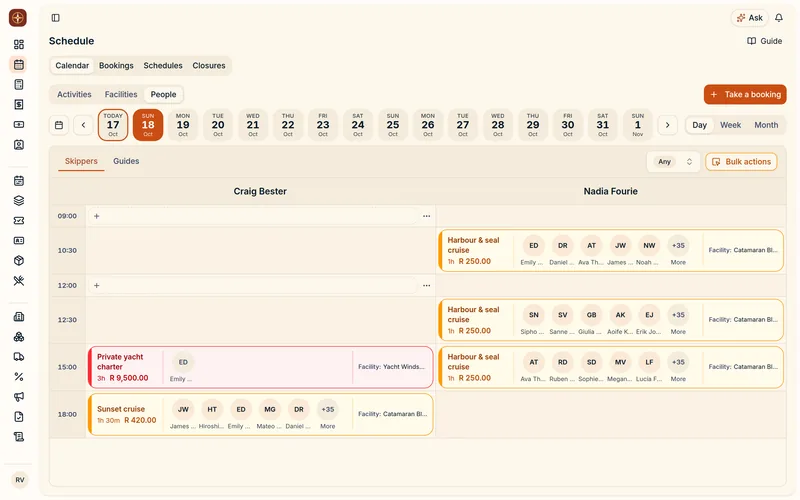800x500 pixels.
Task: Set calendar to Week view
Action: tap(730, 125)
